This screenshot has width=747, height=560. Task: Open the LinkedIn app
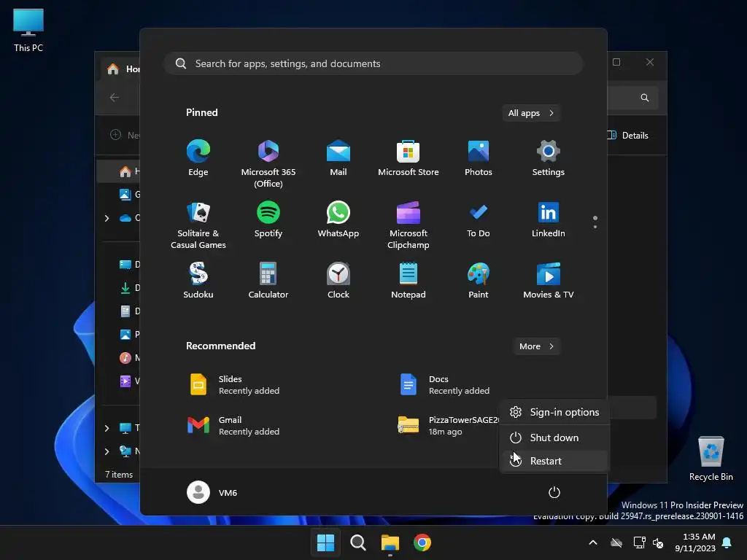point(549,220)
